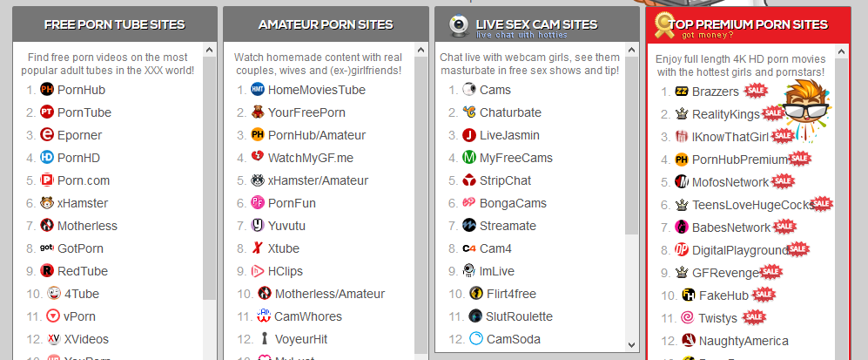Screen dimensions: 868x360
Task: Click the Cam4 logo icon
Action: point(469,248)
